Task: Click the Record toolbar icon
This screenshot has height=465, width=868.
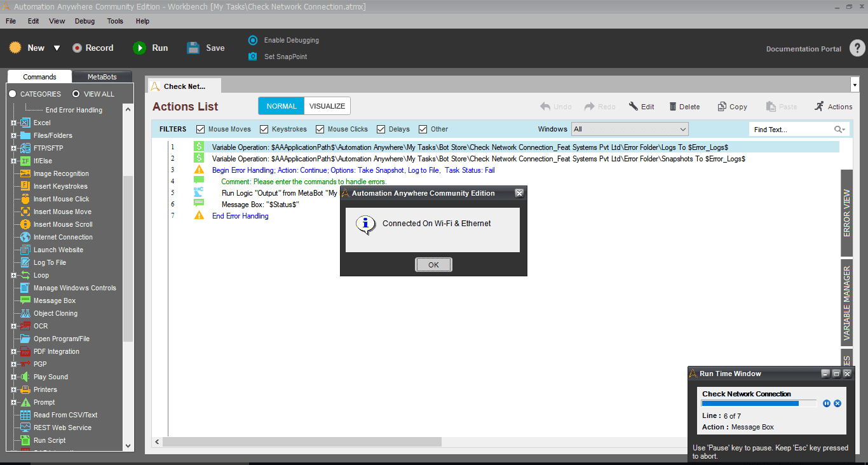Action: (x=78, y=48)
